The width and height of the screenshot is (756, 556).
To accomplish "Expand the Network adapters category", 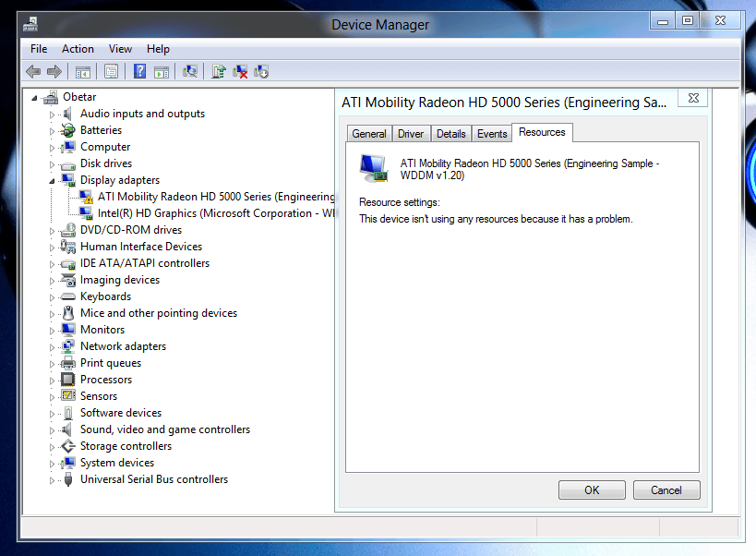I will coord(52,347).
